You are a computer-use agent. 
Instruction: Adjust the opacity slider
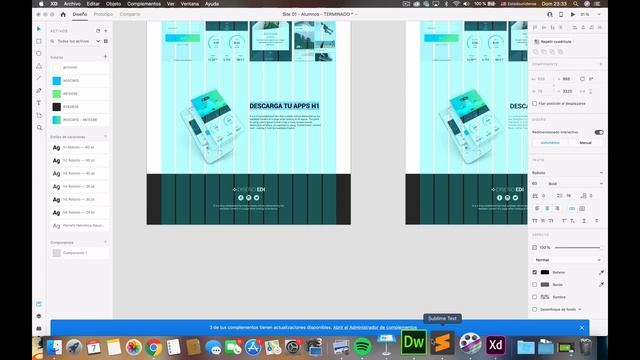click(577, 247)
